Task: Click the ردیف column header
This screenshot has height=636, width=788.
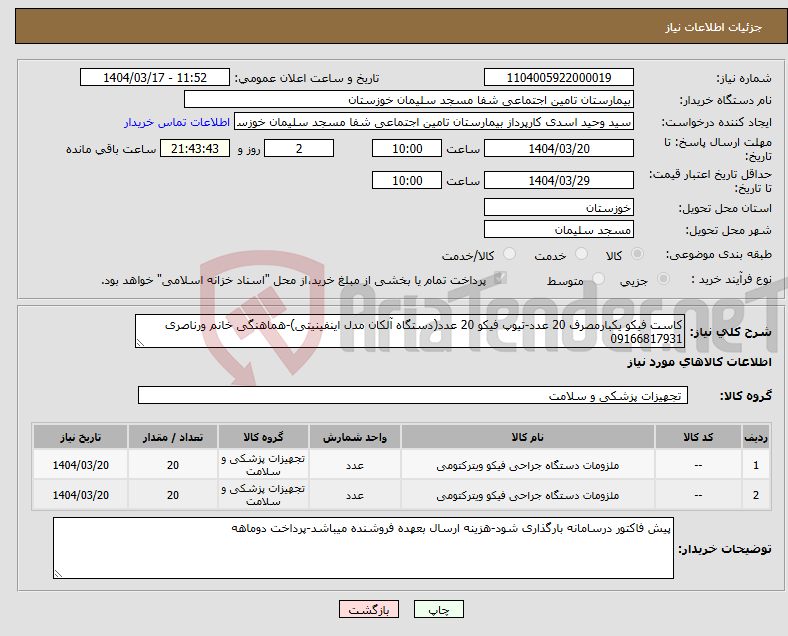Action: (756, 437)
